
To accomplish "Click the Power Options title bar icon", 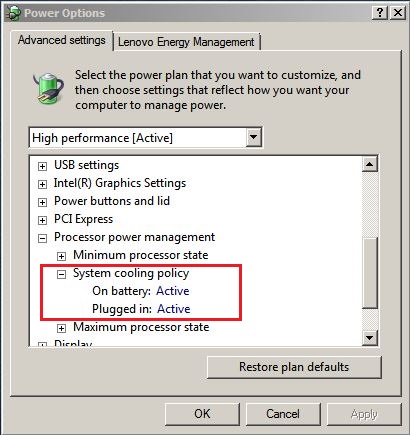I will pos(13,13).
